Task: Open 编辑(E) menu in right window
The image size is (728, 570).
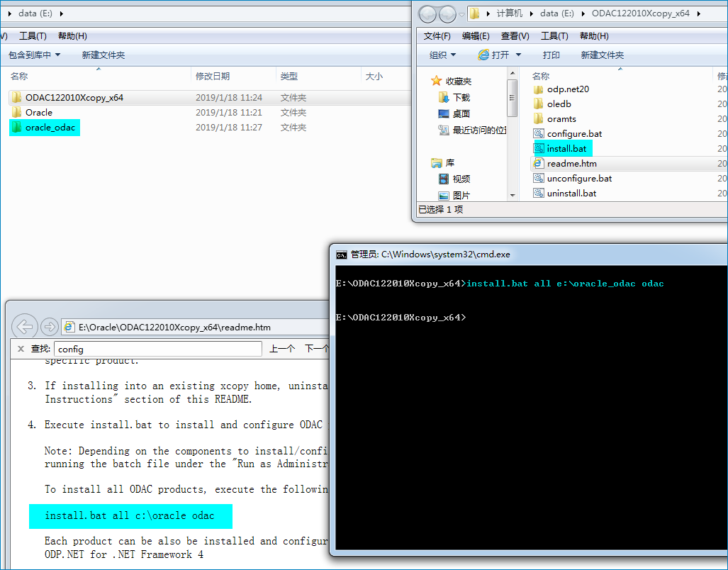Action: (476, 36)
